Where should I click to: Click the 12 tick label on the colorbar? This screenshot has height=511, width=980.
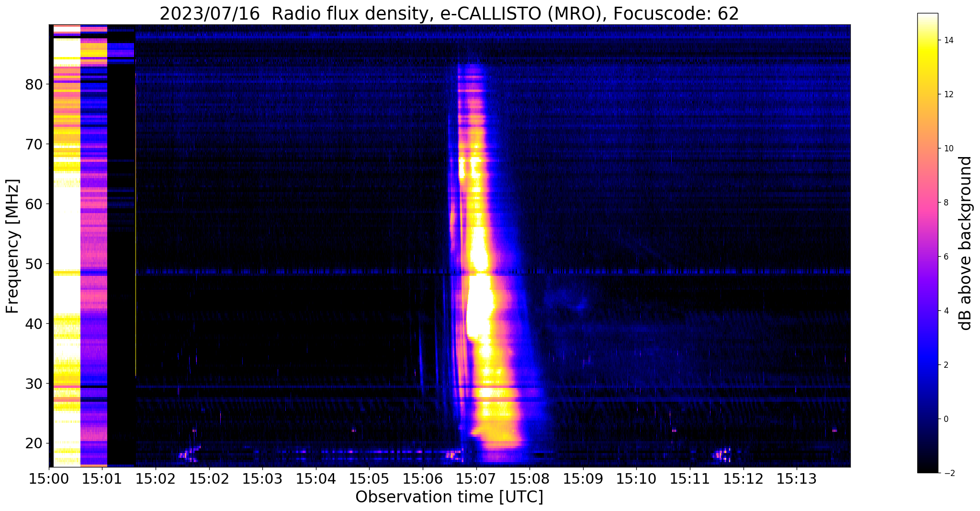pyautogui.click(x=948, y=94)
